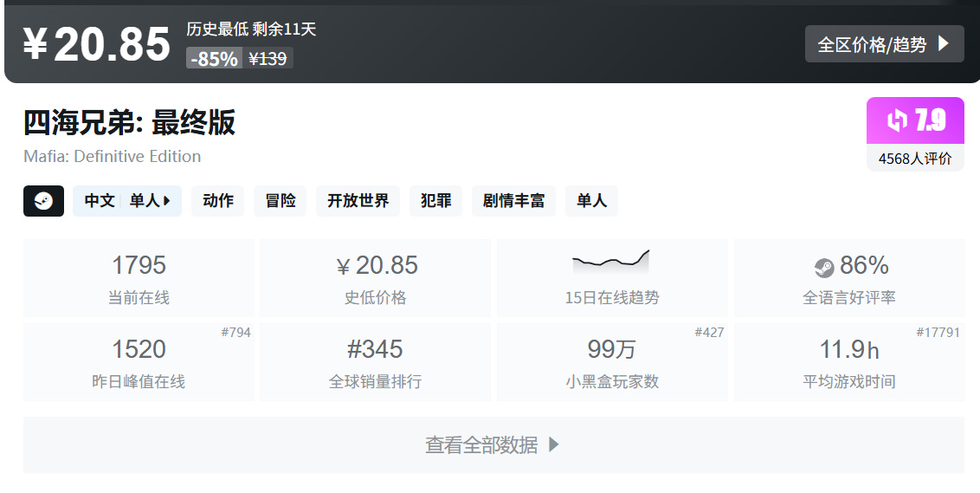Click the Mafia: Definitive Edition subtitle
980x493 pixels.
click(x=113, y=156)
